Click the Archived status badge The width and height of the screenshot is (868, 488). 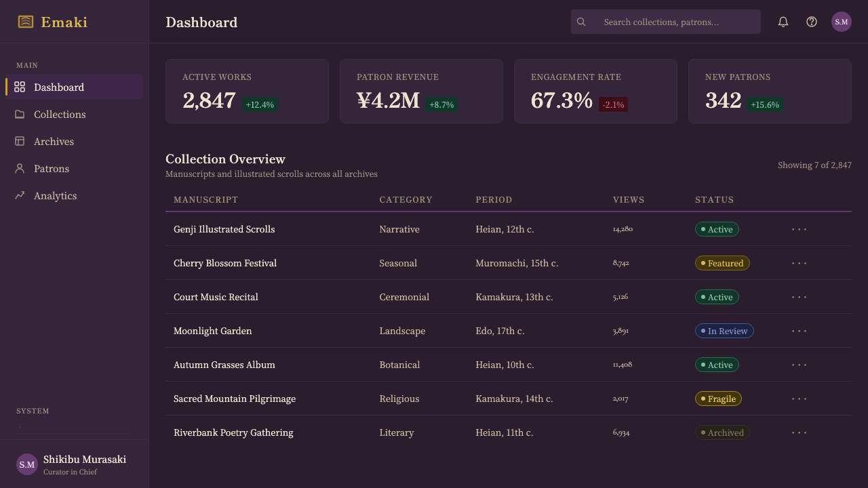point(722,432)
